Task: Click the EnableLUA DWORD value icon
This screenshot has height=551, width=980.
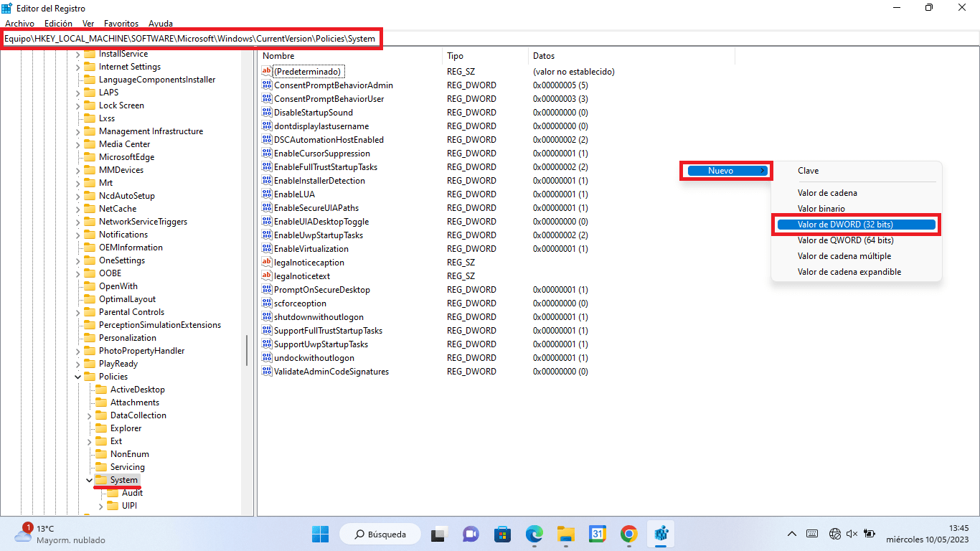Action: (x=267, y=194)
